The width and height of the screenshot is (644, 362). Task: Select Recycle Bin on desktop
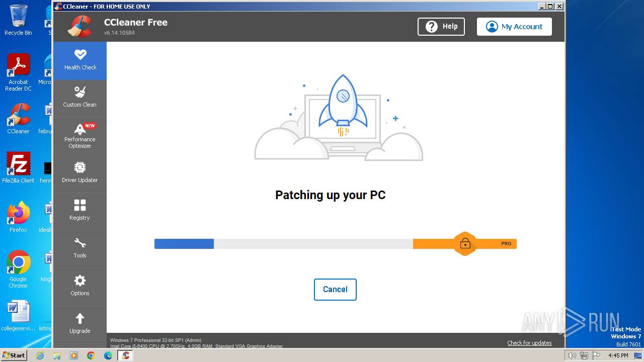click(18, 20)
